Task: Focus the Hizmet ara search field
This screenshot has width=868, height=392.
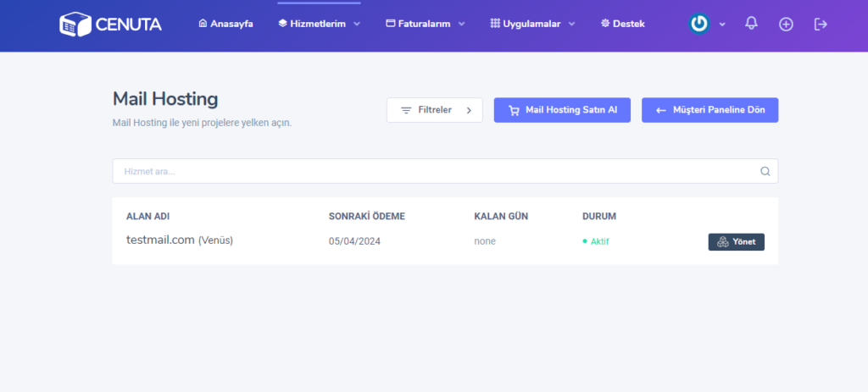Action: (445, 171)
